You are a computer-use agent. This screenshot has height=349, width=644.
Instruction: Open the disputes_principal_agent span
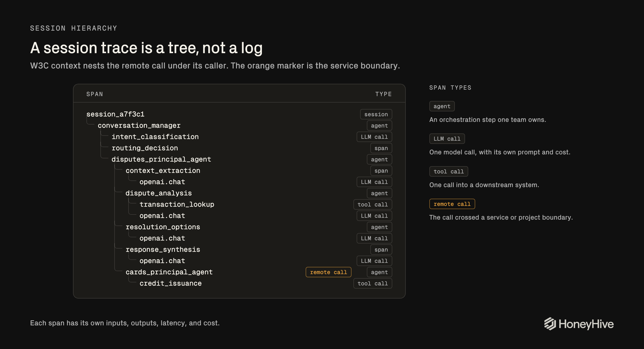(x=161, y=159)
